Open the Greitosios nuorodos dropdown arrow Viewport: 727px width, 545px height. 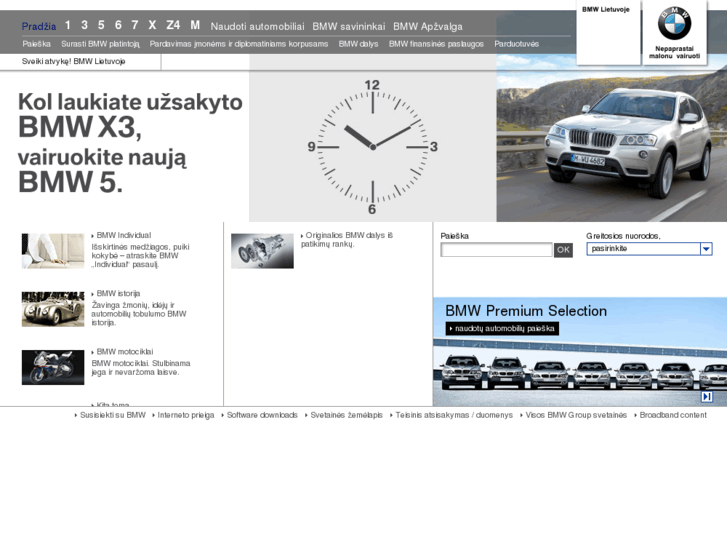(x=706, y=249)
